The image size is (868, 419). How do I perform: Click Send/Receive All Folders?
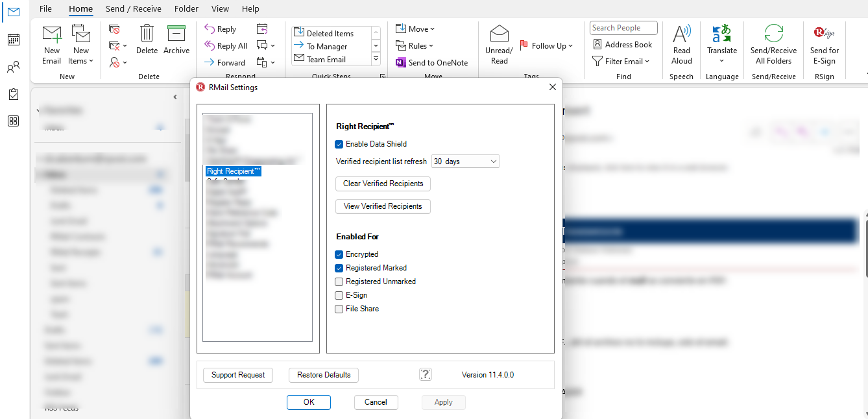tap(774, 44)
